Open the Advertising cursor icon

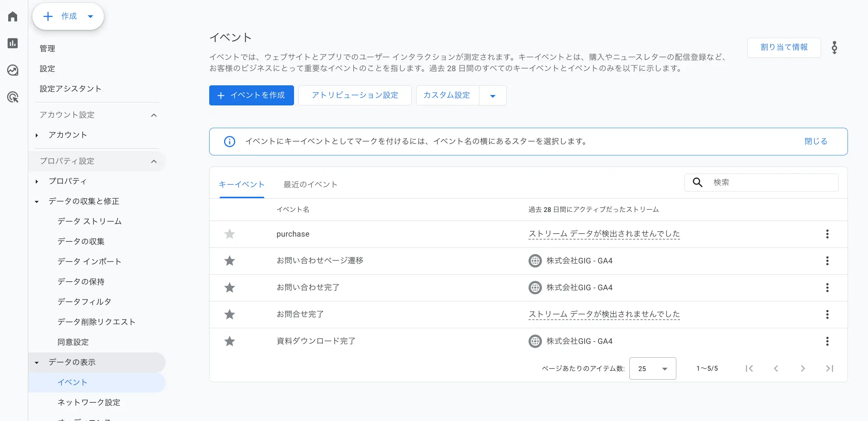13,97
